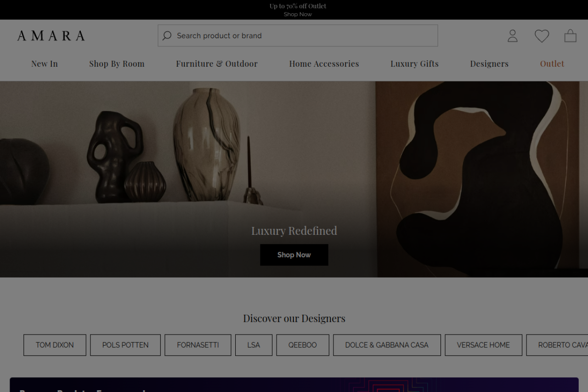This screenshot has width=588, height=392.
Task: Select the Fornasetti designer button
Action: [198, 345]
